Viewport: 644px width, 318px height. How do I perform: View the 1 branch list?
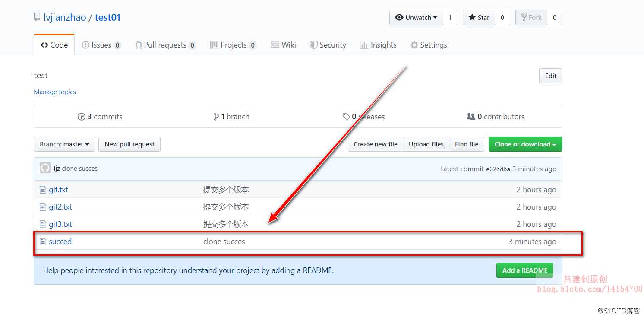(232, 117)
